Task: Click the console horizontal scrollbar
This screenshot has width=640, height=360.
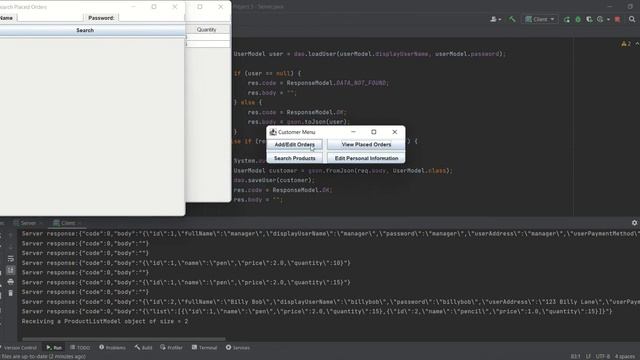Action: (x=124, y=339)
